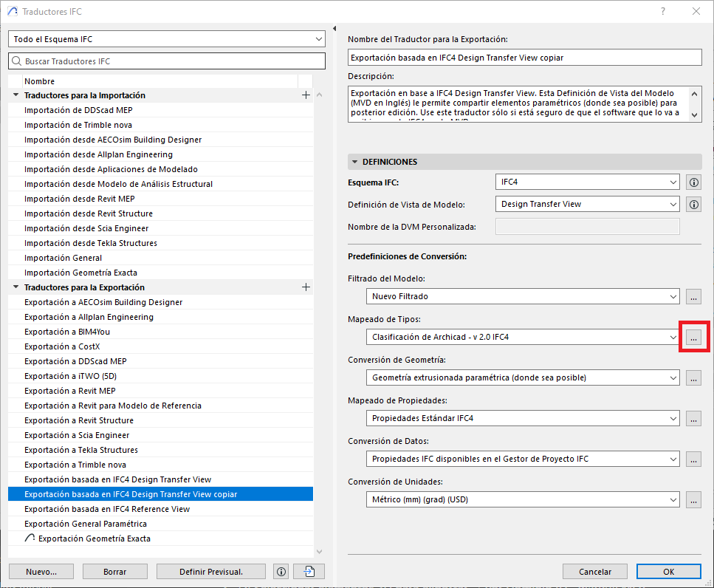Click info icon next to Esquema IFC

point(693,182)
